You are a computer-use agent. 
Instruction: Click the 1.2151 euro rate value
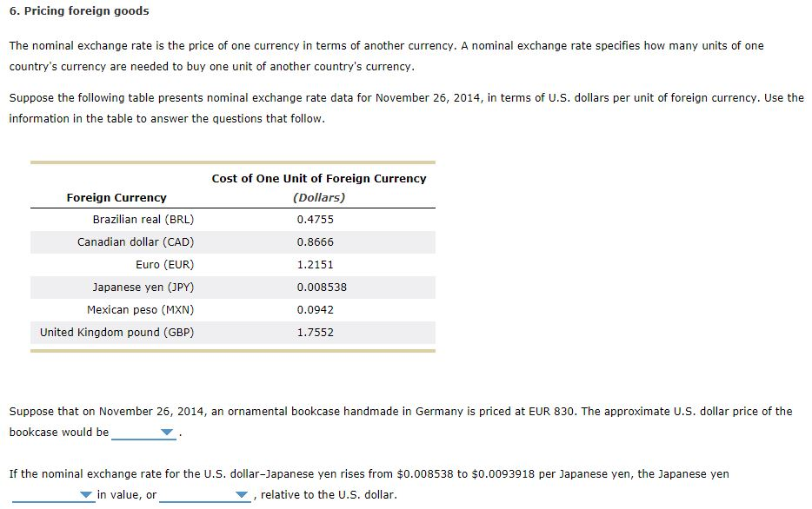click(315, 265)
